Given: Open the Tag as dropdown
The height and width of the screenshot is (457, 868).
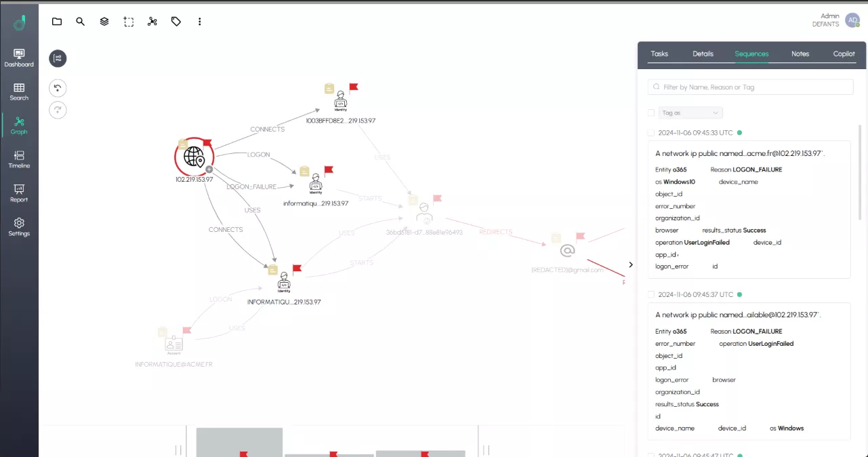Looking at the screenshot, I should coord(690,113).
